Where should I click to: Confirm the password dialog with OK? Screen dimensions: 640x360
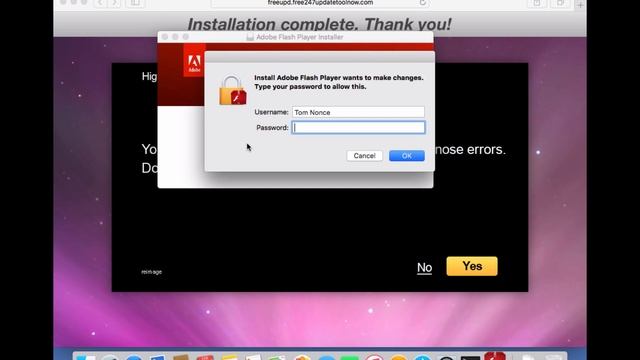click(407, 156)
